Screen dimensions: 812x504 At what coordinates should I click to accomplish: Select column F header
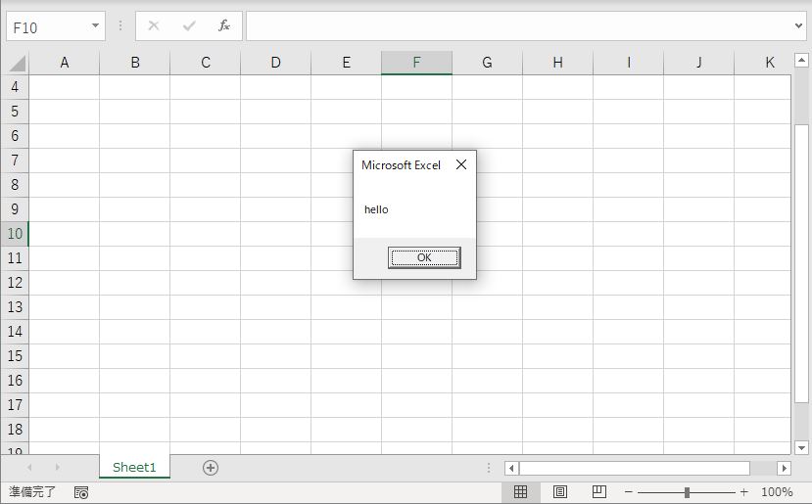pos(416,63)
